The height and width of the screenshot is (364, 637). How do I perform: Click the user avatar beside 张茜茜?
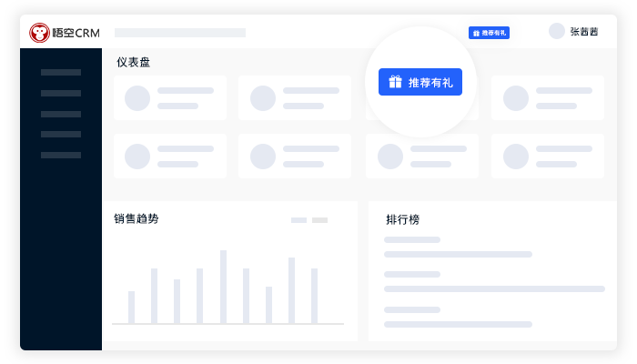click(556, 31)
